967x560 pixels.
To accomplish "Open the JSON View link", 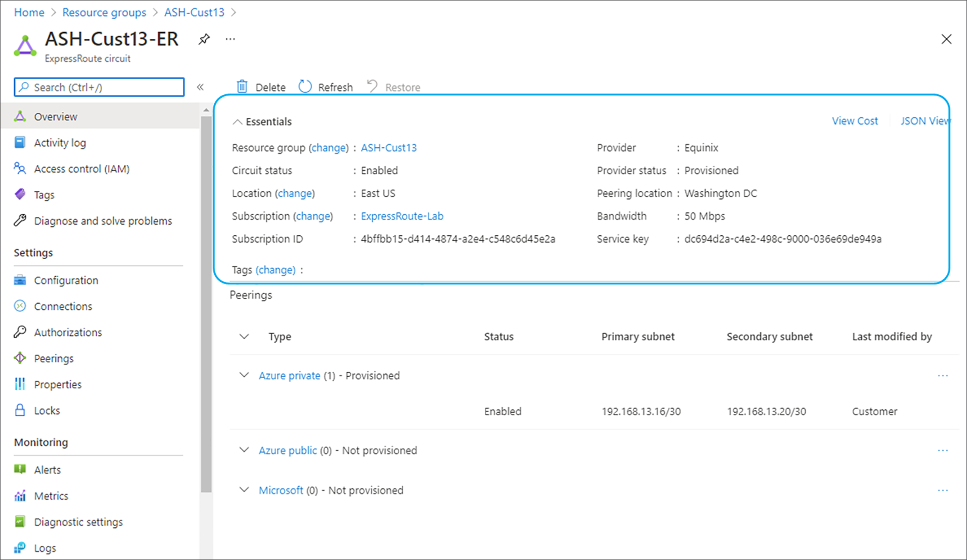I will tap(925, 121).
